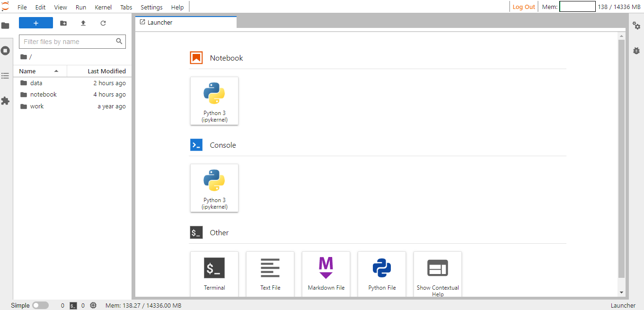The image size is (644, 310).
Task: Reverse sort order on Name column
Action: click(27, 71)
